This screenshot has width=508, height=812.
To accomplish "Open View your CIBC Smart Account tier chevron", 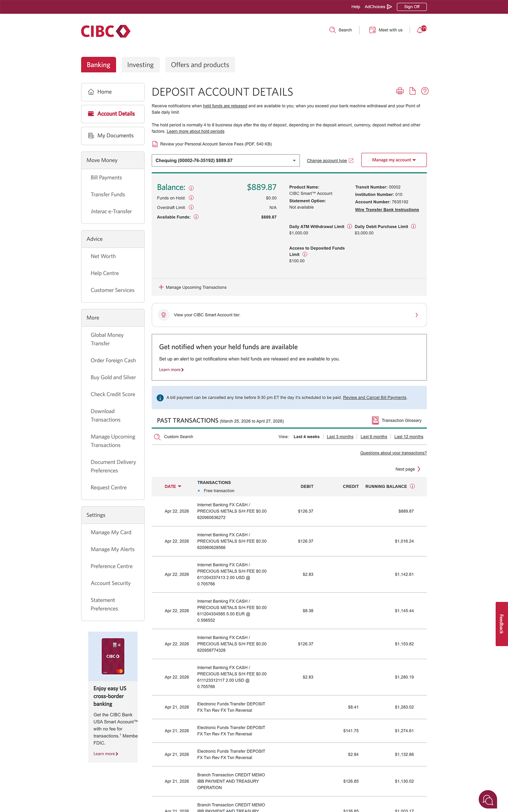I will [x=417, y=315].
